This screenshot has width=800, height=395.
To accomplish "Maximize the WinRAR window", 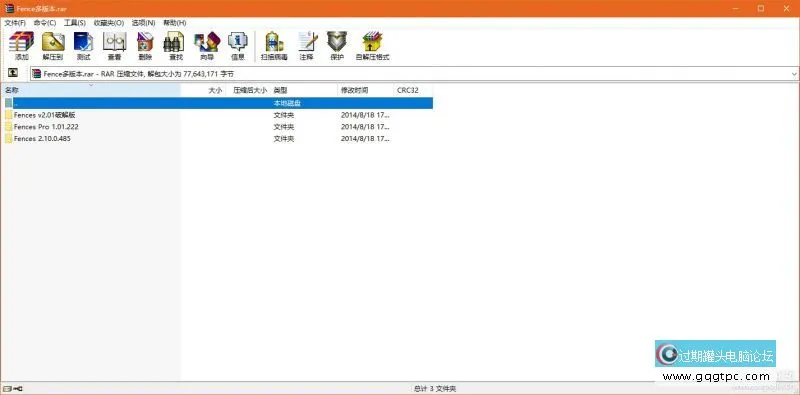I will pos(761,9).
